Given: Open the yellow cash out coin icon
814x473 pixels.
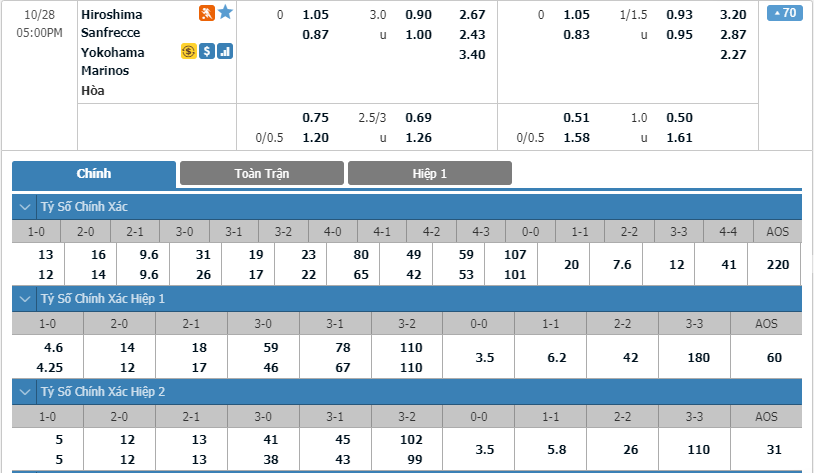Looking at the screenshot, I should (x=188, y=51).
